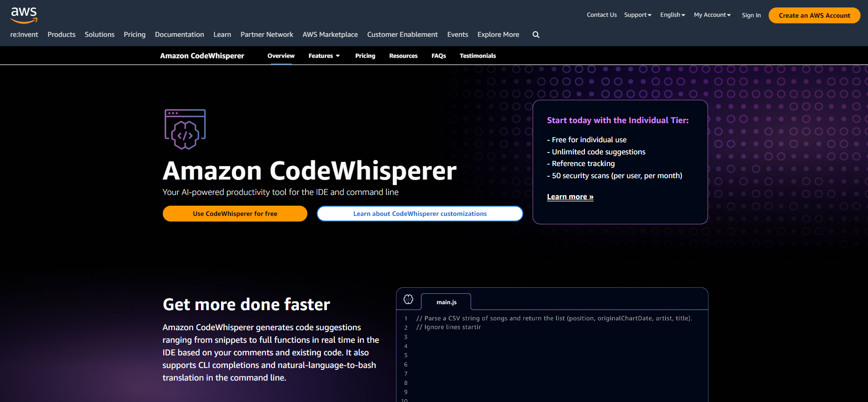
Task: Follow the Learn more » link
Action: click(x=570, y=197)
